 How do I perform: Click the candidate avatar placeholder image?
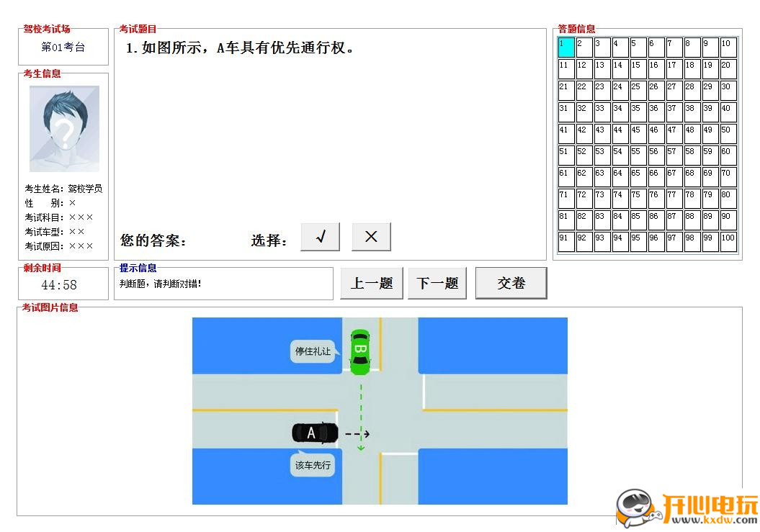point(64,127)
